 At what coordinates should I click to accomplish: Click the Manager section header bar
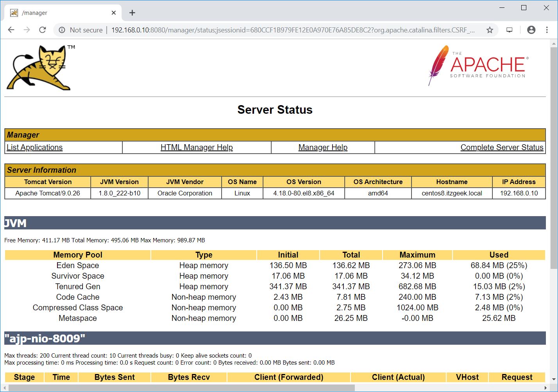click(275, 135)
